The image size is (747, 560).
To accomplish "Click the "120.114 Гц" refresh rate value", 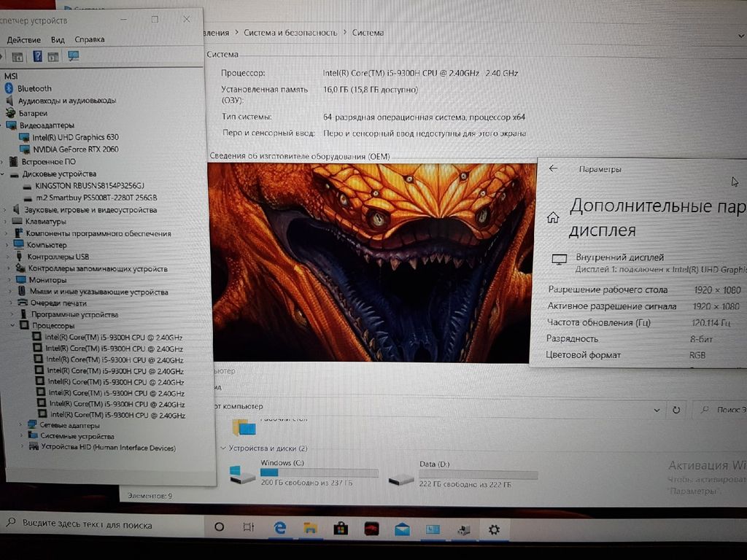I will coord(711,323).
